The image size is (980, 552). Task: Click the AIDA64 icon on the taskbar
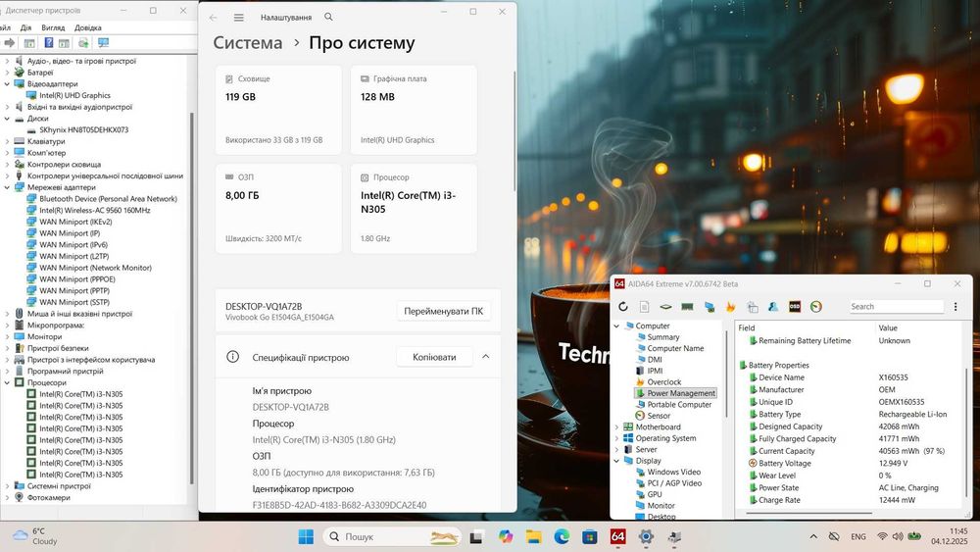click(617, 536)
